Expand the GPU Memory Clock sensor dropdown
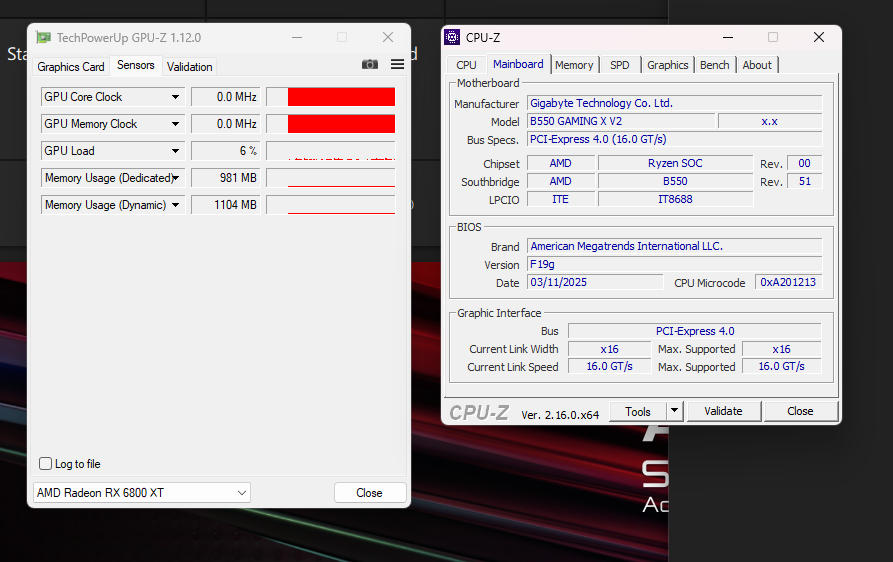 tap(175, 124)
